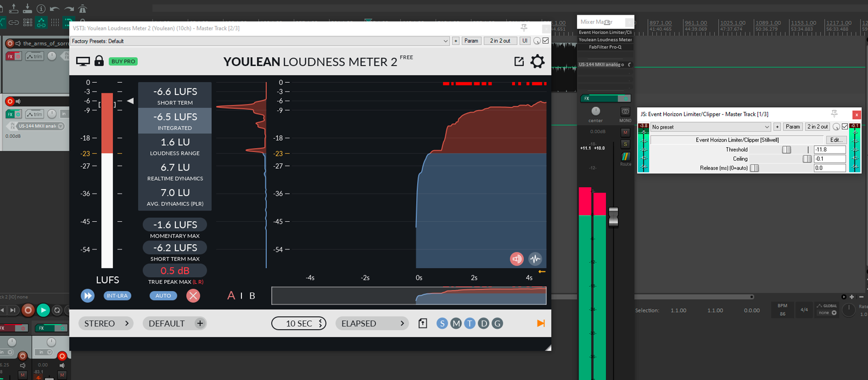Viewport: 868px width, 380px height.
Task: Click the waveform icon on the loudness graph
Action: point(535,259)
